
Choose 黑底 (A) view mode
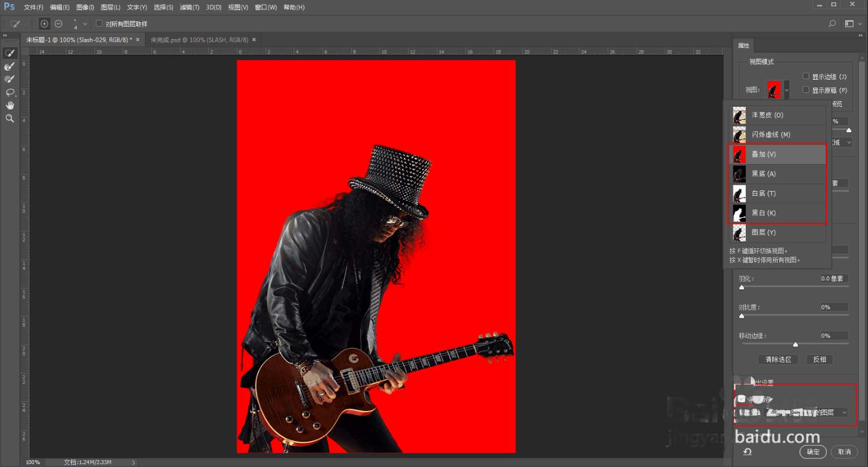click(x=778, y=174)
